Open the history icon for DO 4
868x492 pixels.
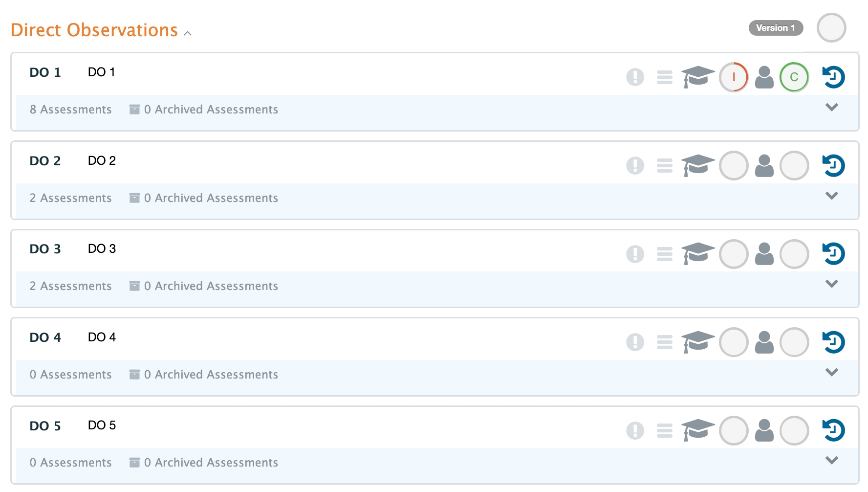coord(833,342)
